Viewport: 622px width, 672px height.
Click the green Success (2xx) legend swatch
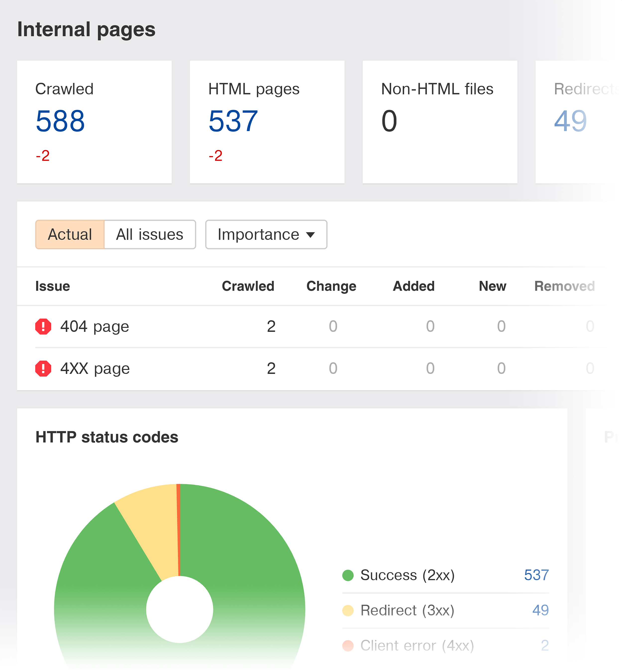click(x=348, y=576)
